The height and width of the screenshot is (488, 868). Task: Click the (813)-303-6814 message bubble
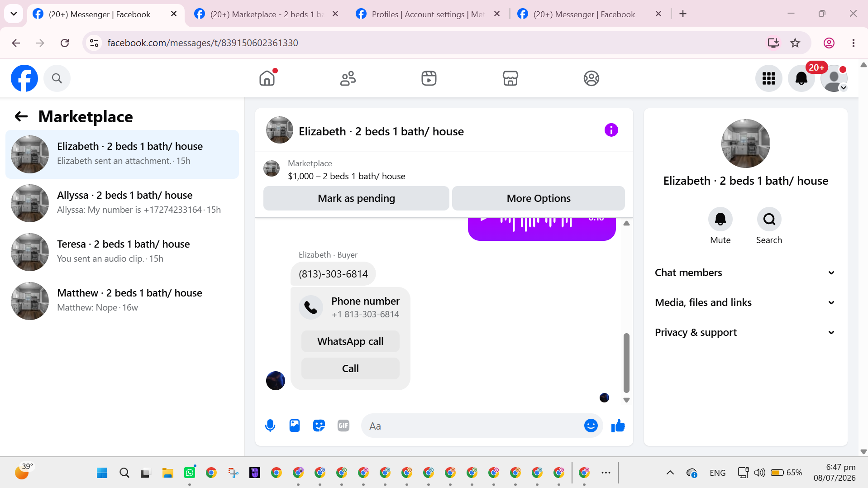pyautogui.click(x=333, y=274)
